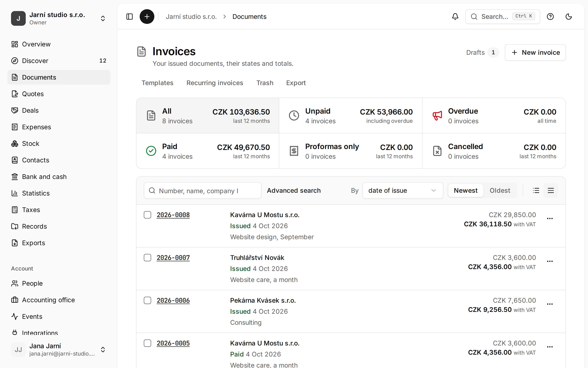Select checkbox for invoice 2026-0005
Image resolution: width=588 pixels, height=368 pixels.
coord(147,343)
